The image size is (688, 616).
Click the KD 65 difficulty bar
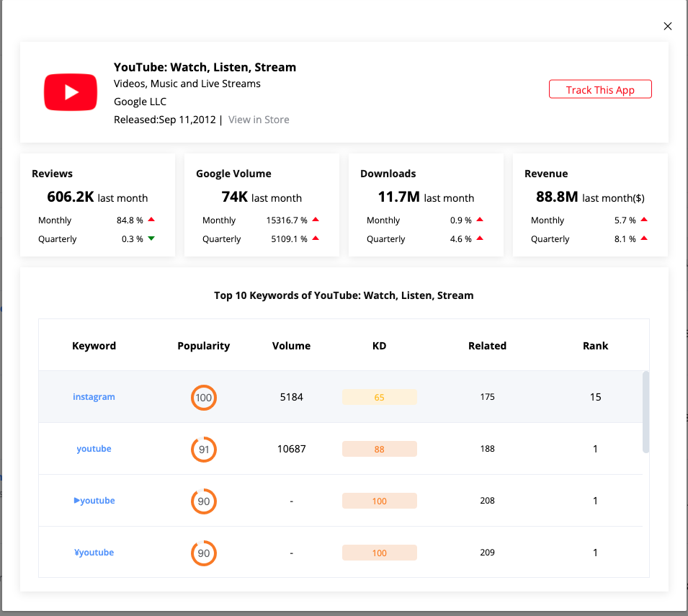379,397
